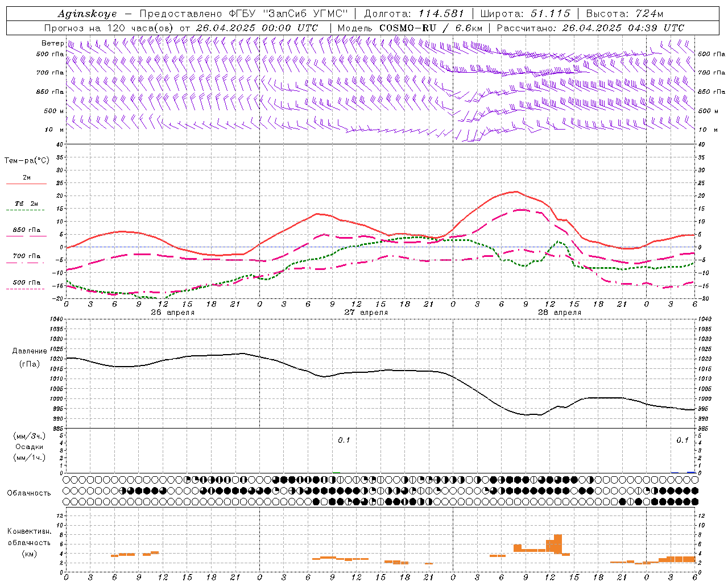Click the tallest orange convective cloud bar
This screenshot has height=582, width=728.
[558, 544]
